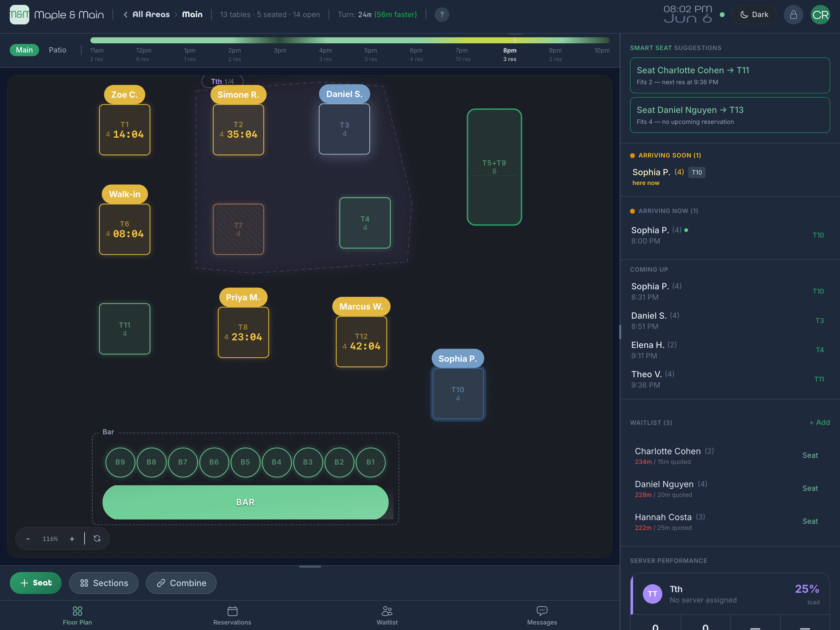Viewport: 840px width, 630px height.
Task: Select bar seat B5
Action: pyautogui.click(x=245, y=462)
